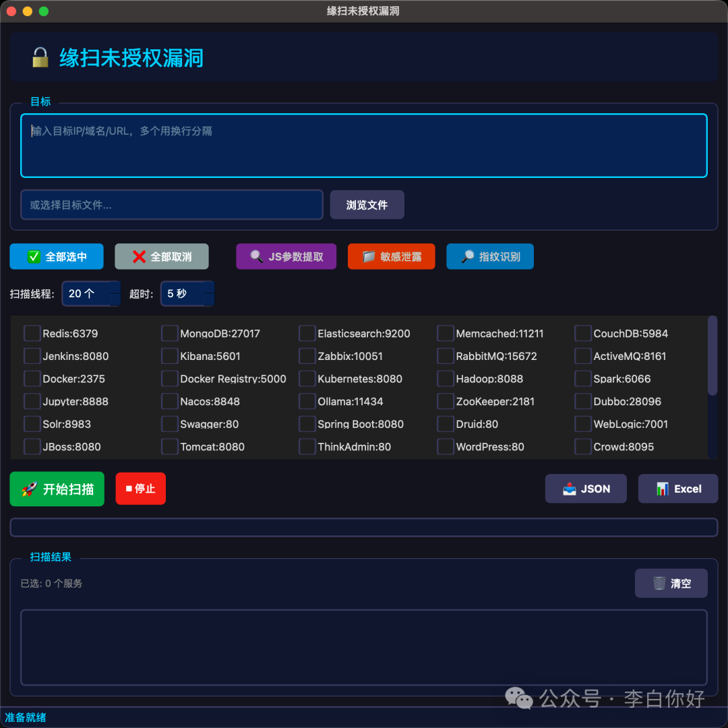Image resolution: width=728 pixels, height=728 pixels.
Task: Click the scan progress bar
Action: [364, 527]
